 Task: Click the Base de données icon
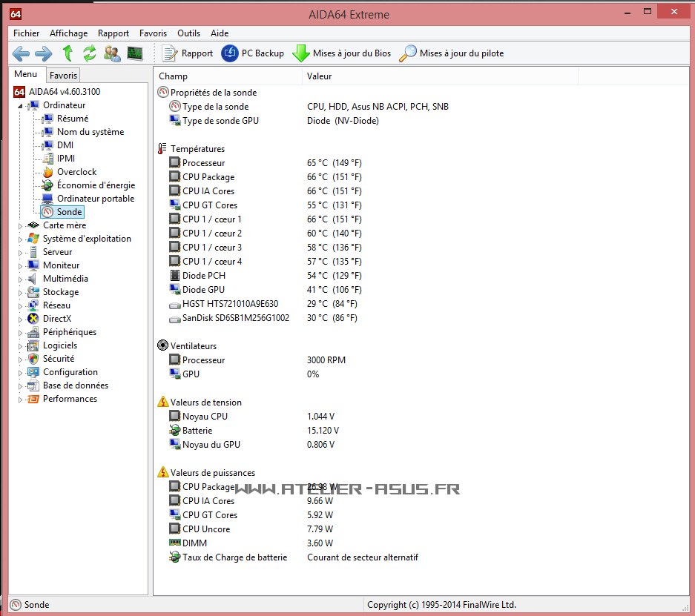33,385
